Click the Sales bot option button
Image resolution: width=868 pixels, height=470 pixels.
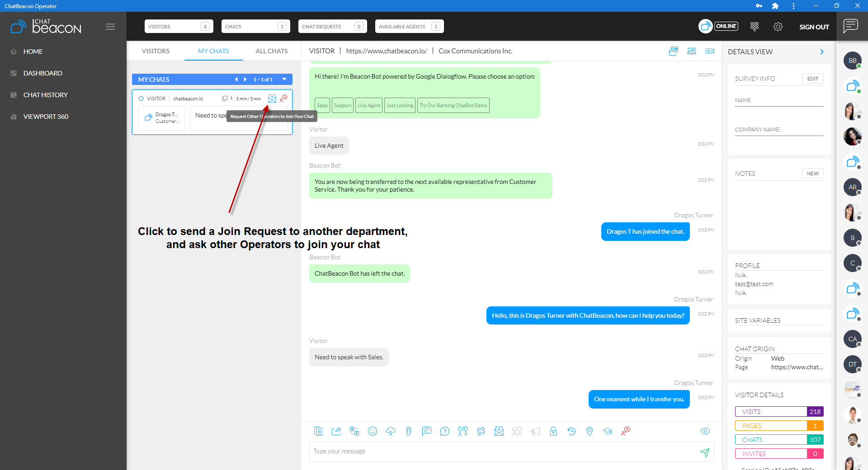tap(322, 105)
